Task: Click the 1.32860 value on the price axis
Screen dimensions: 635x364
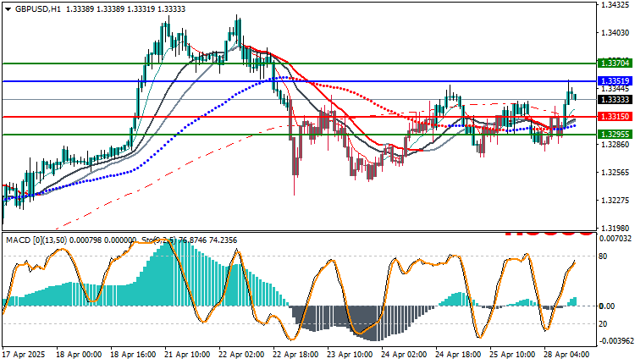Action: click(616, 144)
